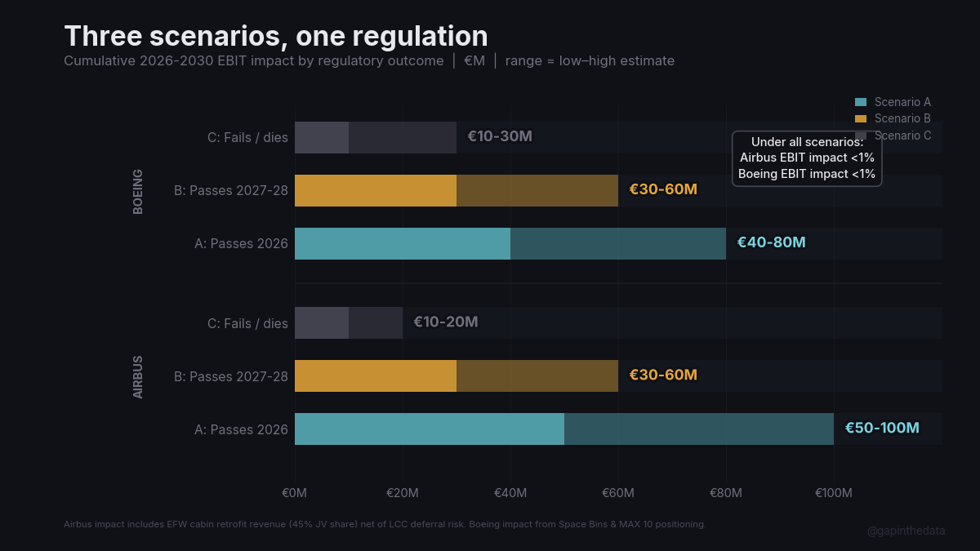Select the vertical BOEING group label
This screenshot has height=551, width=980.
138,191
